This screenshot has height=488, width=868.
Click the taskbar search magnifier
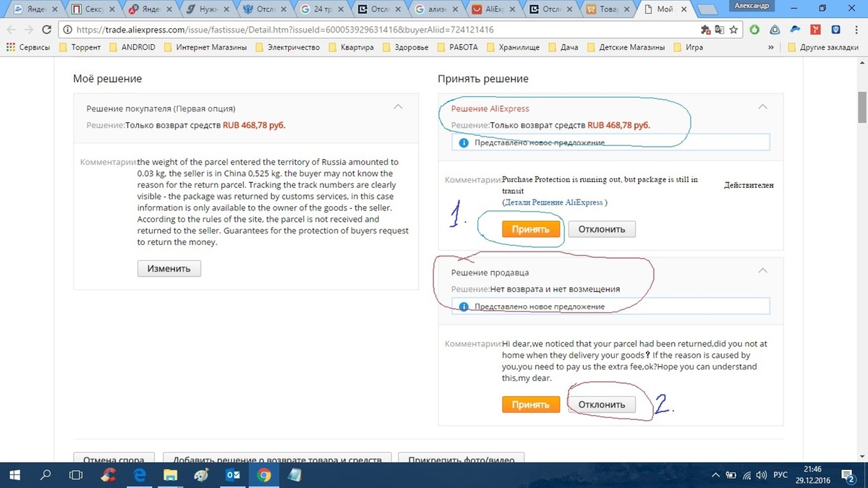[x=46, y=475]
